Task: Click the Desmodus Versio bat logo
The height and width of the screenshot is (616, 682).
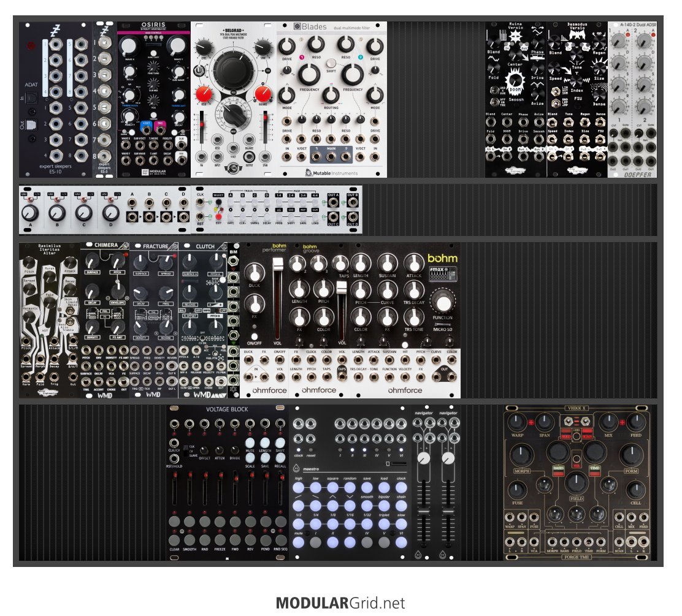Action: 577,35
